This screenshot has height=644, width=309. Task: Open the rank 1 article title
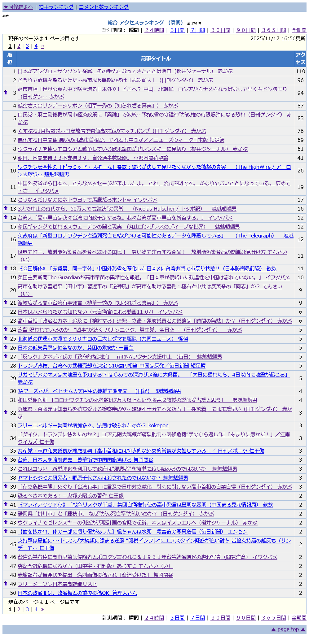pos(125,71)
